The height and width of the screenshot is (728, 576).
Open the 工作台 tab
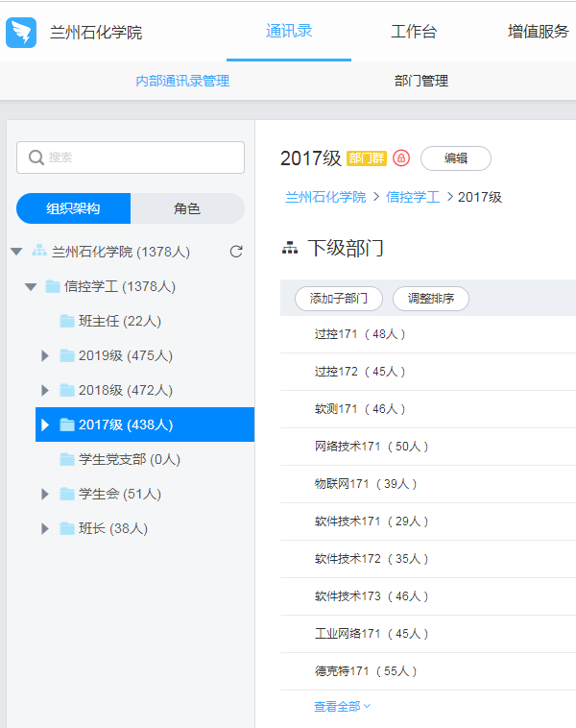click(414, 32)
